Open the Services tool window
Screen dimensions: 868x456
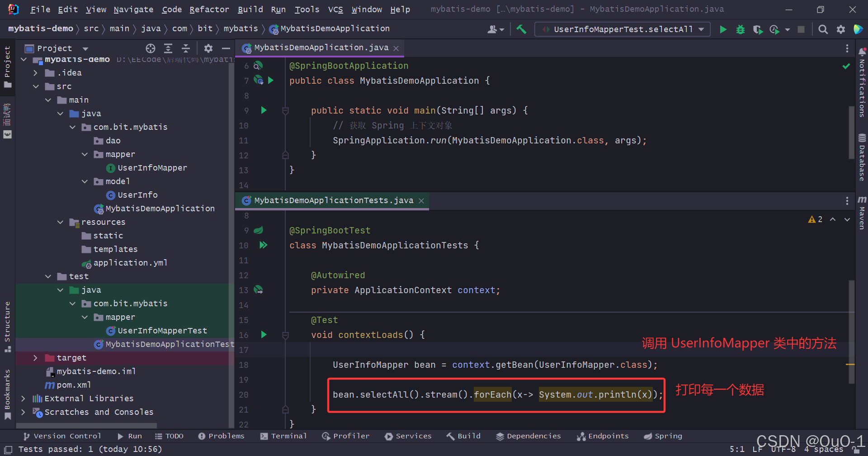pos(408,436)
